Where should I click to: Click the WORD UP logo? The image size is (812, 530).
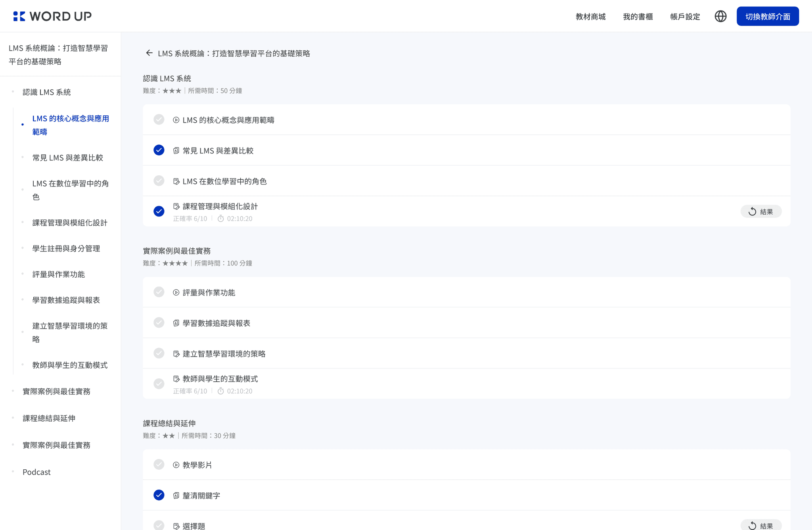click(52, 16)
